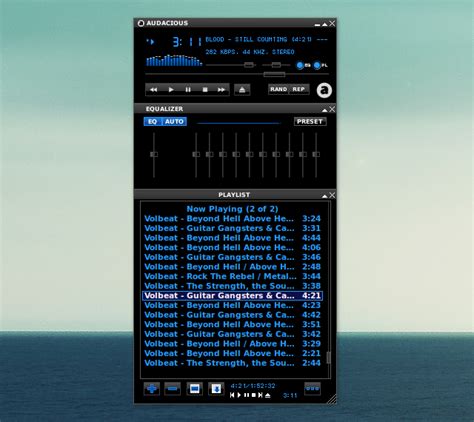Open the playlist selection menu button
The width and height of the screenshot is (474, 422).
click(195, 389)
